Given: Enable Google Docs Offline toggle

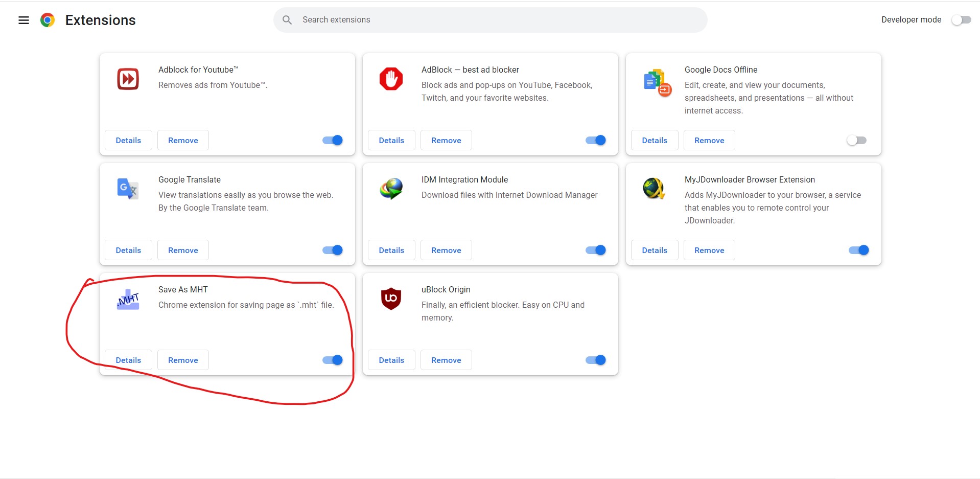Looking at the screenshot, I should click(857, 140).
